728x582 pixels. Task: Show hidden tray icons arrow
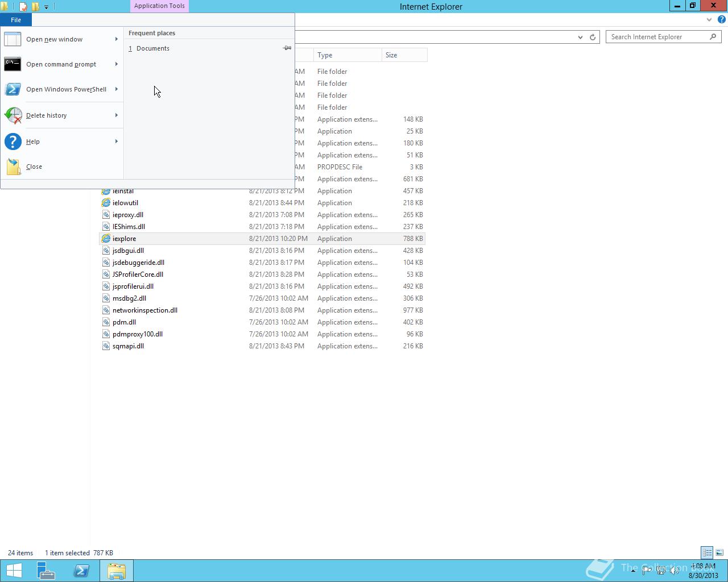coord(634,571)
